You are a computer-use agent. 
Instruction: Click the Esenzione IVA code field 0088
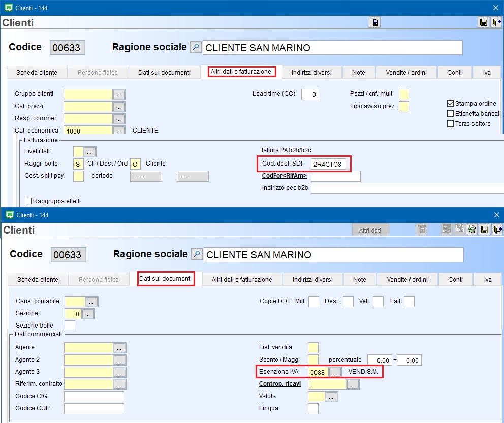[x=318, y=372]
